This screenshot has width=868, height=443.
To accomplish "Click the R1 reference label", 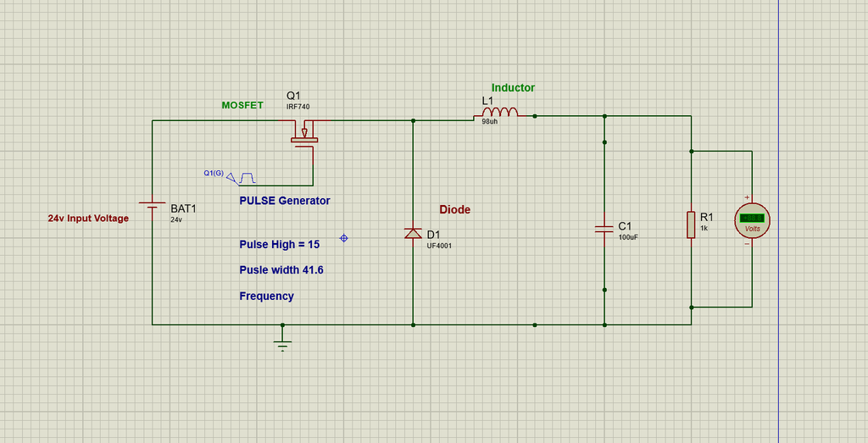I will (x=707, y=217).
